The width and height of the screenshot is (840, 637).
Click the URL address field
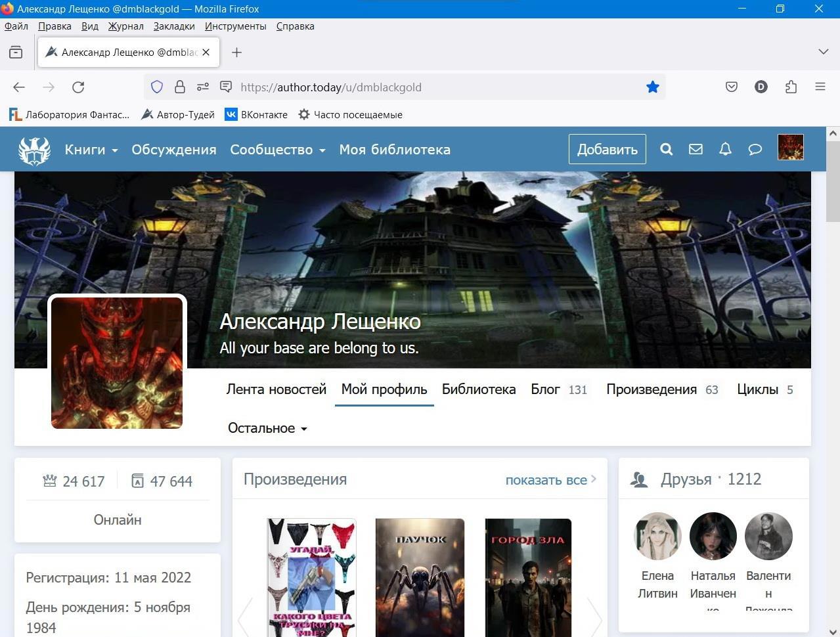(433, 87)
